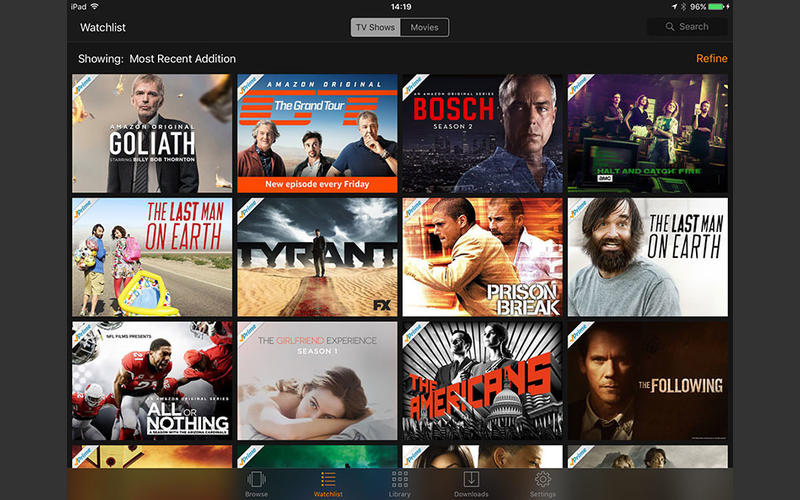Open The Following show

tap(648, 381)
